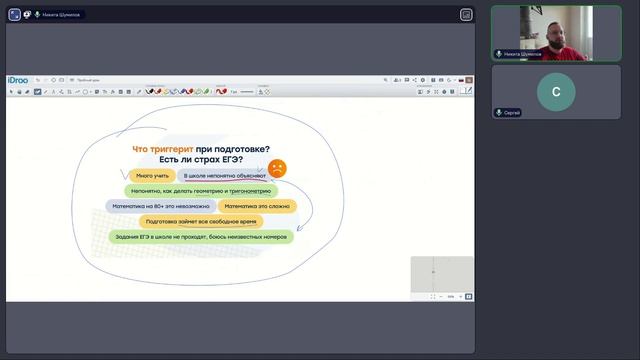Select Никита's video tile
This screenshot has height=360, width=640.
pyautogui.click(x=556, y=33)
